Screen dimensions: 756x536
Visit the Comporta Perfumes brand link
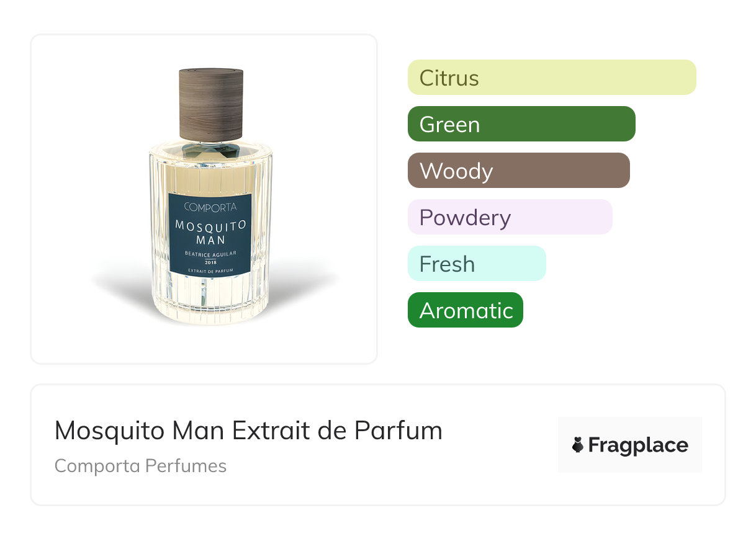[140, 466]
